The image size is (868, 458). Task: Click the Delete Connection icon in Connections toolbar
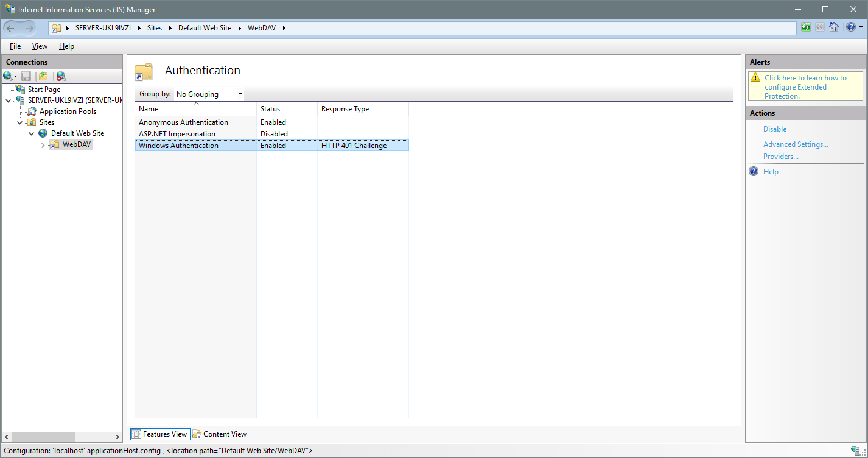(x=61, y=76)
